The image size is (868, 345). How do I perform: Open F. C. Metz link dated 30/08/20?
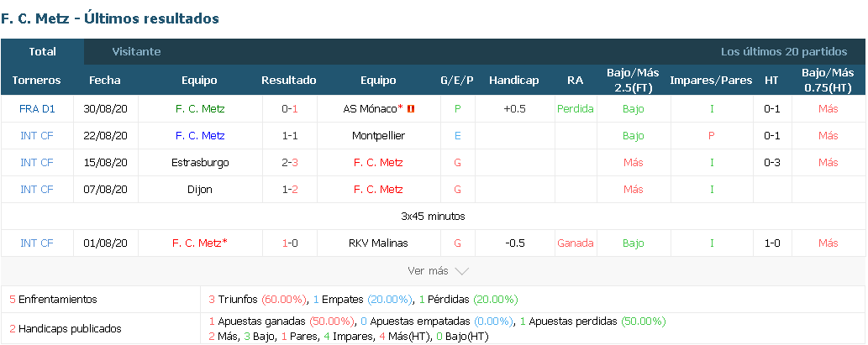pos(200,109)
